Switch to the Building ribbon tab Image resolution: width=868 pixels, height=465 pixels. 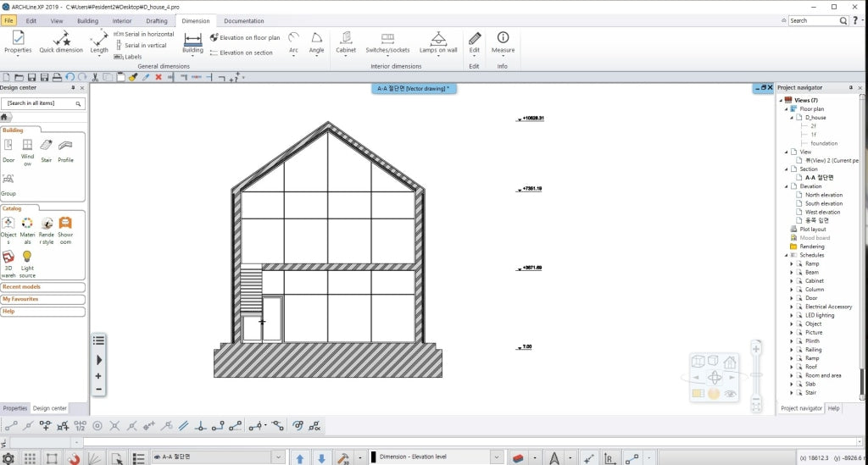87,21
